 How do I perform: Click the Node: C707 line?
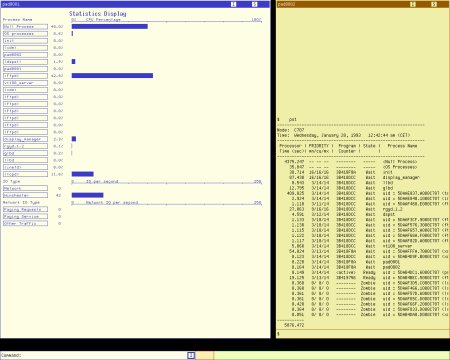click(291, 130)
